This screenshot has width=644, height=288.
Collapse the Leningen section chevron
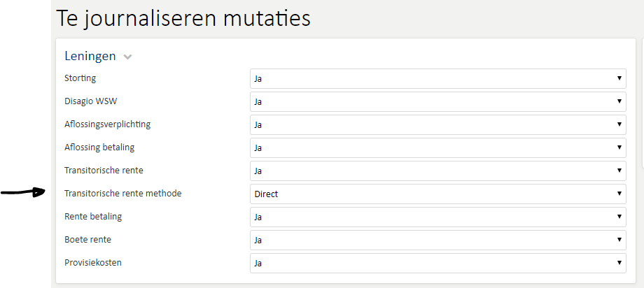tap(127, 57)
